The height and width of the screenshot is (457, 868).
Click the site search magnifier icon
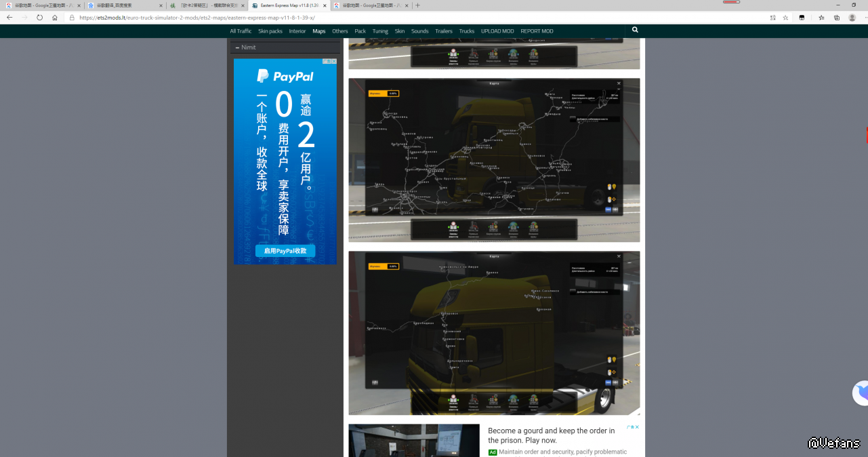[x=635, y=30]
